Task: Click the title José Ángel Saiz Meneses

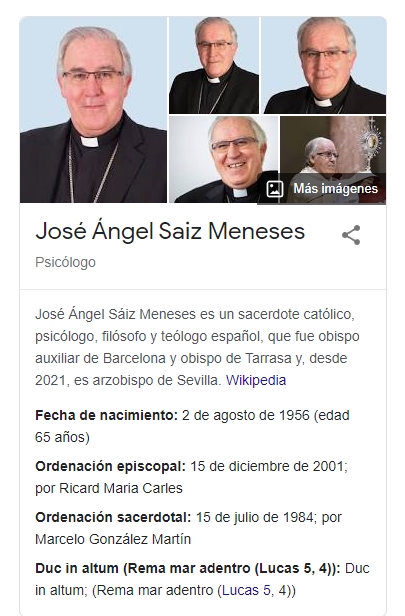Action: point(170,231)
